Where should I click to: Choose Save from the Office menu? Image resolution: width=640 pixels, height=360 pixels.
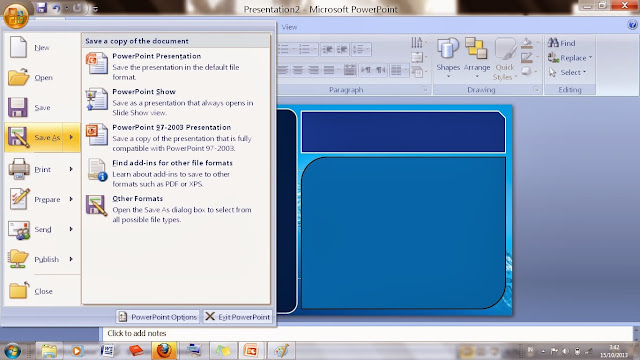point(42,108)
